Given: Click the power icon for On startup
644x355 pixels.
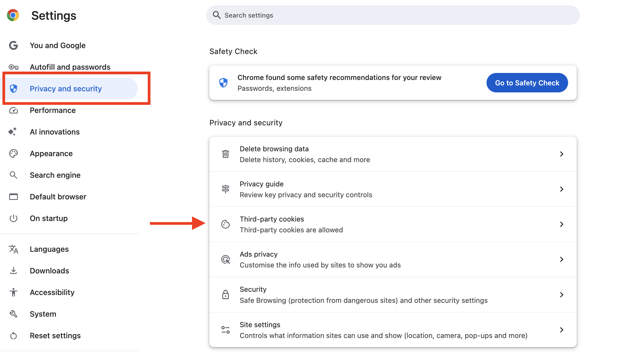Looking at the screenshot, I should click(x=14, y=218).
